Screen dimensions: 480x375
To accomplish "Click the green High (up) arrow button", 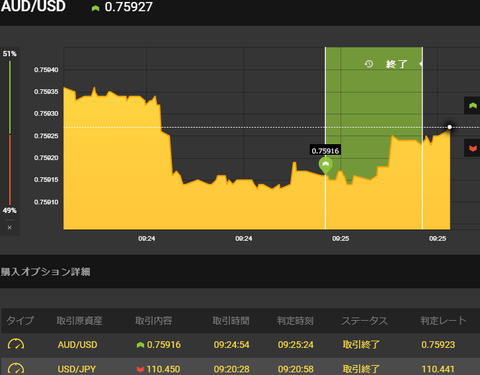I will point(472,106).
